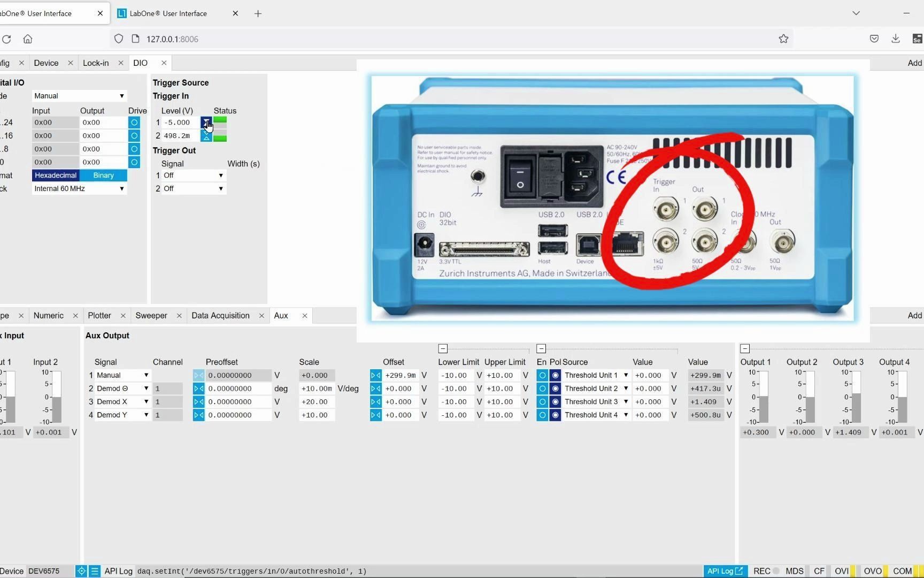The height and width of the screenshot is (578, 924).
Task: Click the Output 3 level meter
Action: point(856,397)
